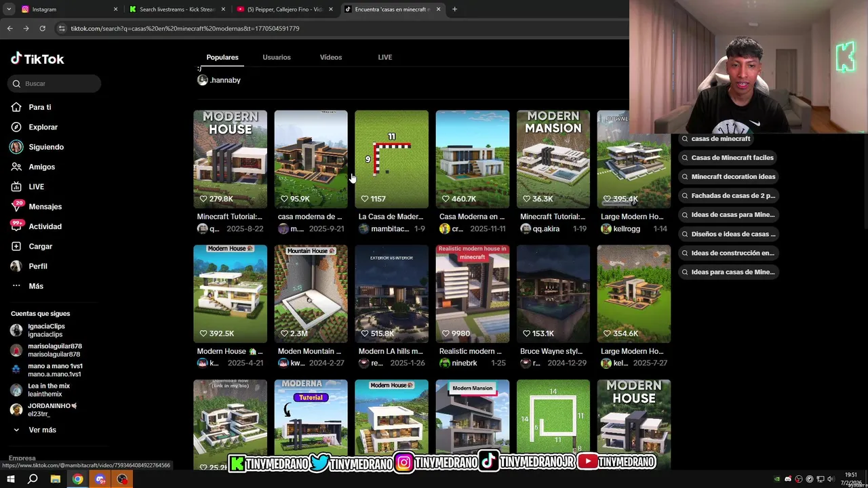
Task: Click the Cargar upload icon
Action: (x=16, y=246)
